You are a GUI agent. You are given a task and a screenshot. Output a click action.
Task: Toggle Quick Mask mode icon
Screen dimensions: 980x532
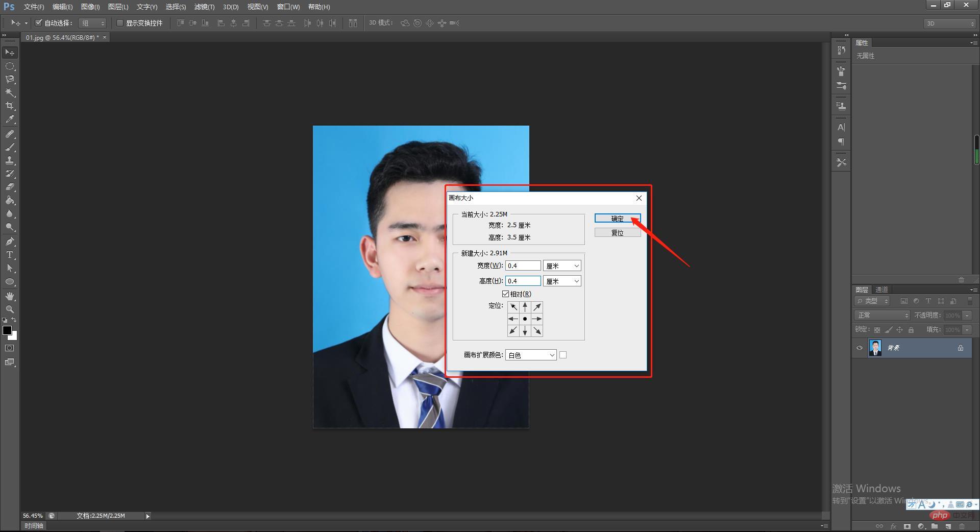[x=10, y=348]
